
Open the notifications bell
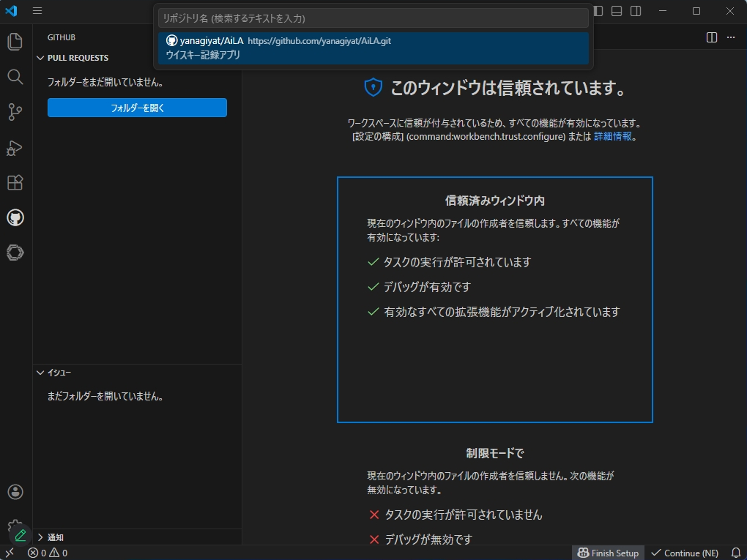point(736,553)
